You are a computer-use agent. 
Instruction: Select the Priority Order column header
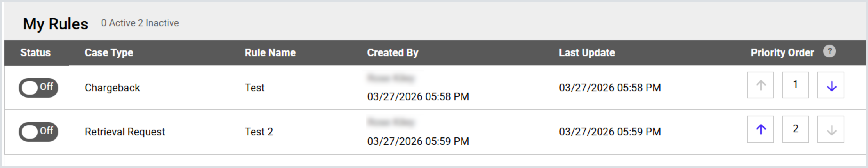[782, 53]
